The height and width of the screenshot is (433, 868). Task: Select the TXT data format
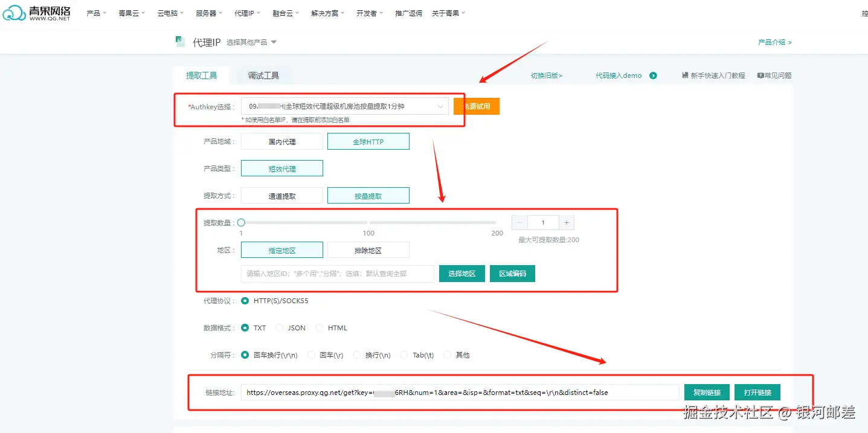click(x=245, y=328)
